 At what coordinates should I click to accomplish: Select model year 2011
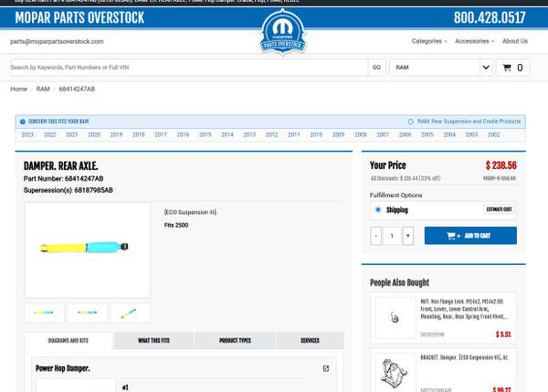pyautogui.click(x=294, y=135)
